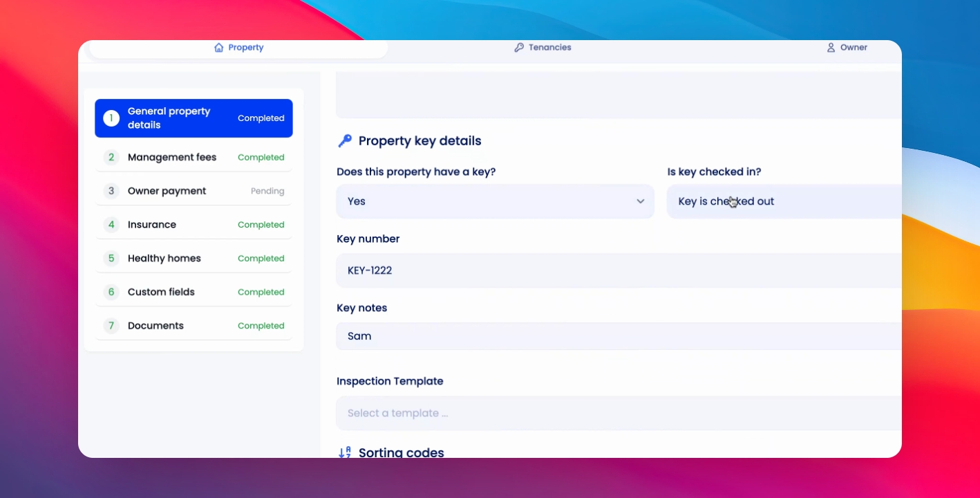The width and height of the screenshot is (980, 498).
Task: Switch to the Tenancies tab
Action: point(543,48)
